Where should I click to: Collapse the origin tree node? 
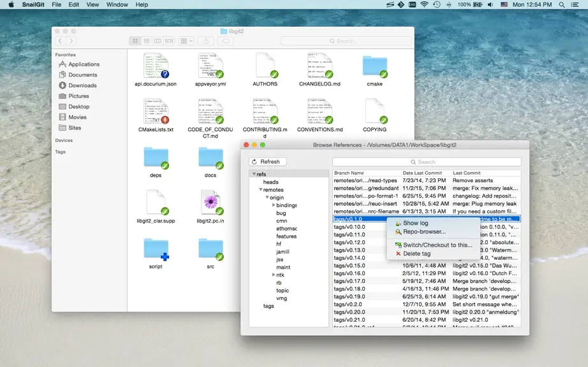267,198
